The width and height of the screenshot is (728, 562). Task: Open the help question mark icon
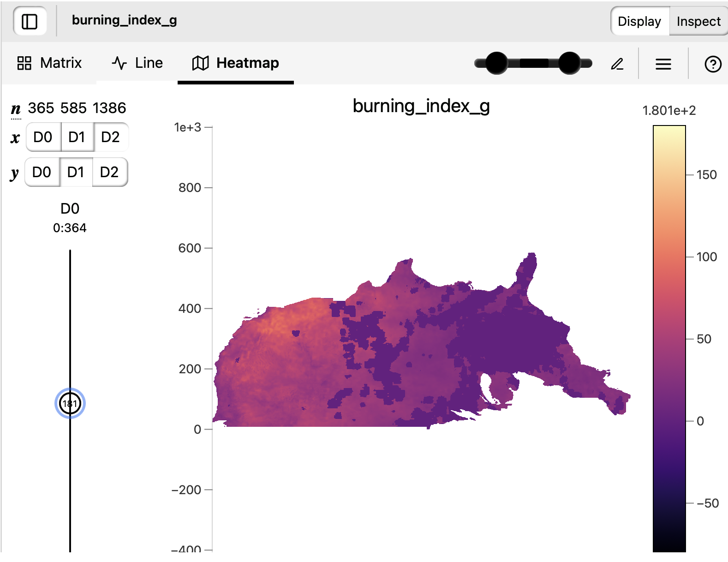(x=713, y=64)
